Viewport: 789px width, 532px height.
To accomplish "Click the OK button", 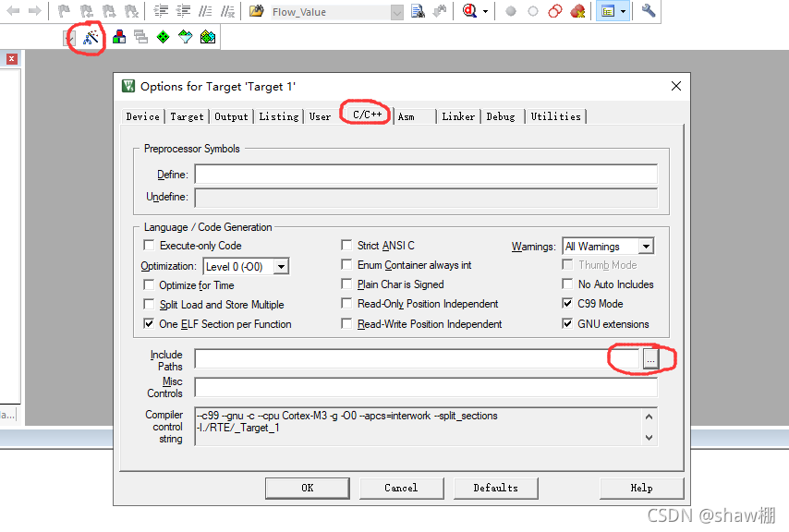I will [308, 488].
